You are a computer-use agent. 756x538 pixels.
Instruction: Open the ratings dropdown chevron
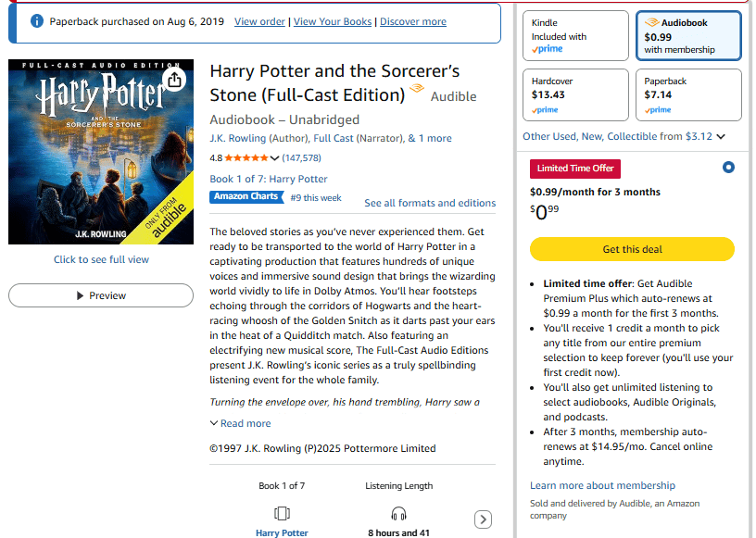[x=274, y=157]
